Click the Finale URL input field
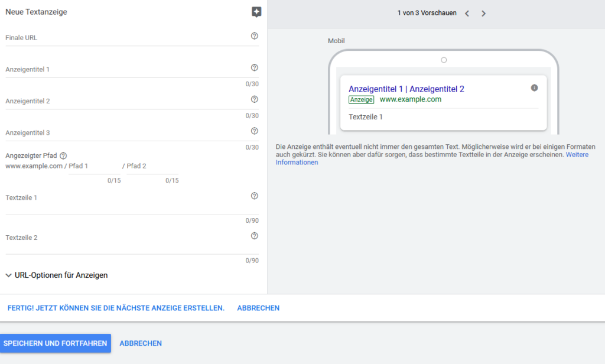This screenshot has width=605, height=364. [x=124, y=38]
